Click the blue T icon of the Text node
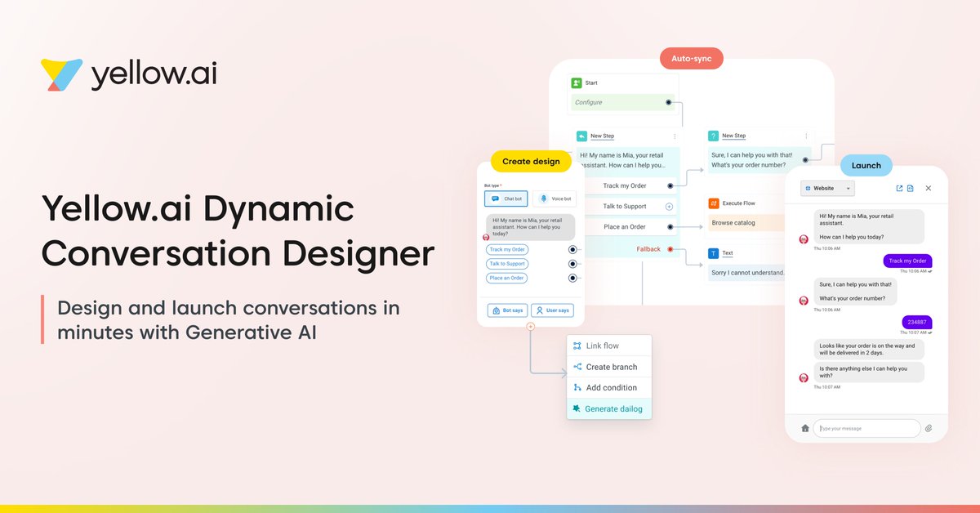The height and width of the screenshot is (513, 980). (x=713, y=253)
